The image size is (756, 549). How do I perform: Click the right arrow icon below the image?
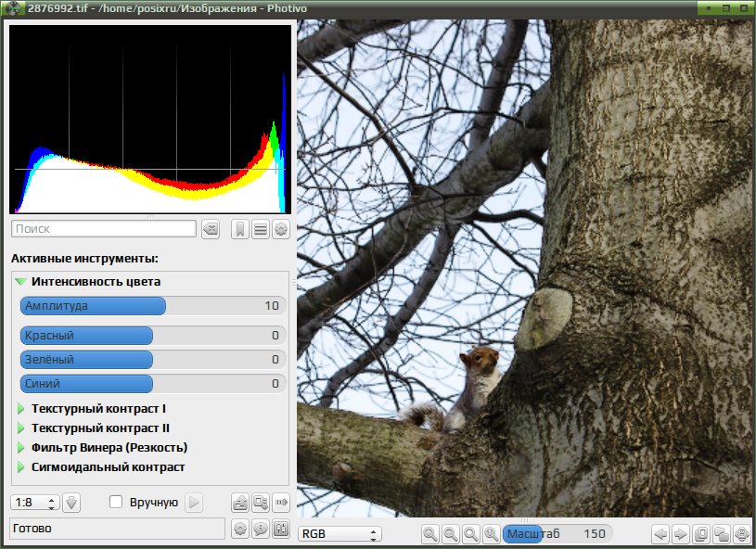(681, 534)
